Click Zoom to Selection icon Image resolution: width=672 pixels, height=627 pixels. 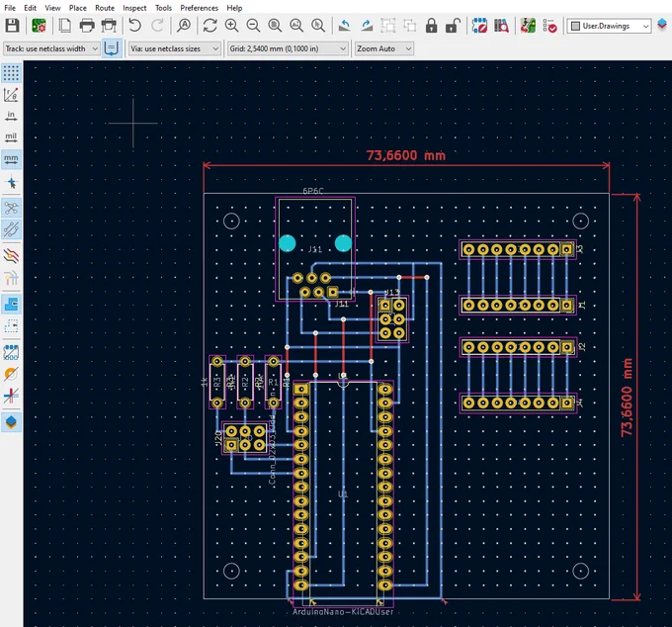click(318, 26)
